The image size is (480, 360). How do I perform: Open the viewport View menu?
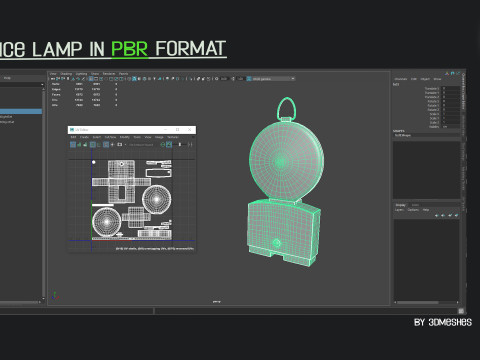pyautogui.click(x=53, y=74)
